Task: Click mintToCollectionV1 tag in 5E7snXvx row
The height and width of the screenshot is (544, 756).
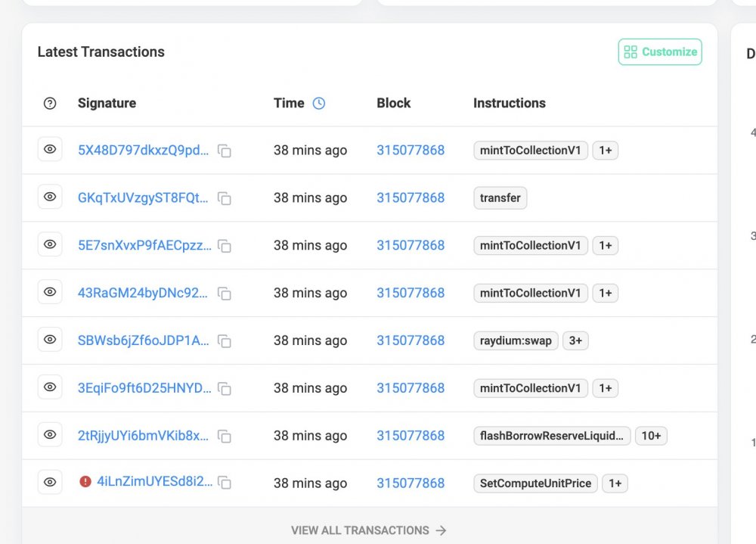Action: pos(531,245)
